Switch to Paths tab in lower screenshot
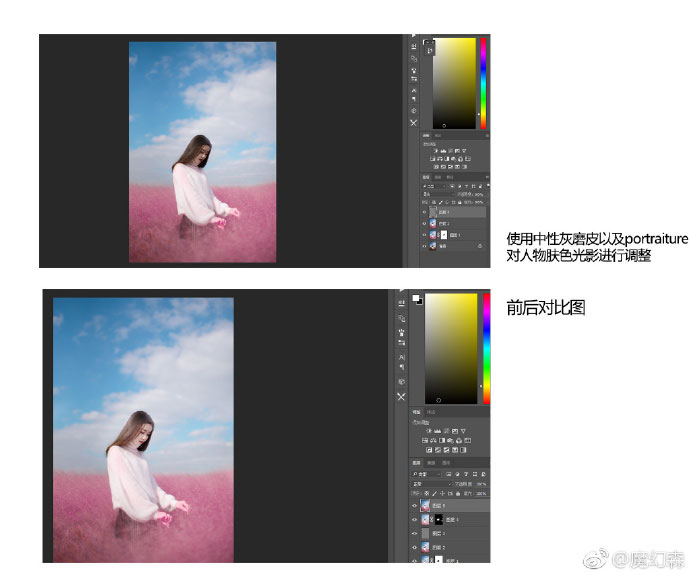The image size is (690, 576). click(446, 463)
